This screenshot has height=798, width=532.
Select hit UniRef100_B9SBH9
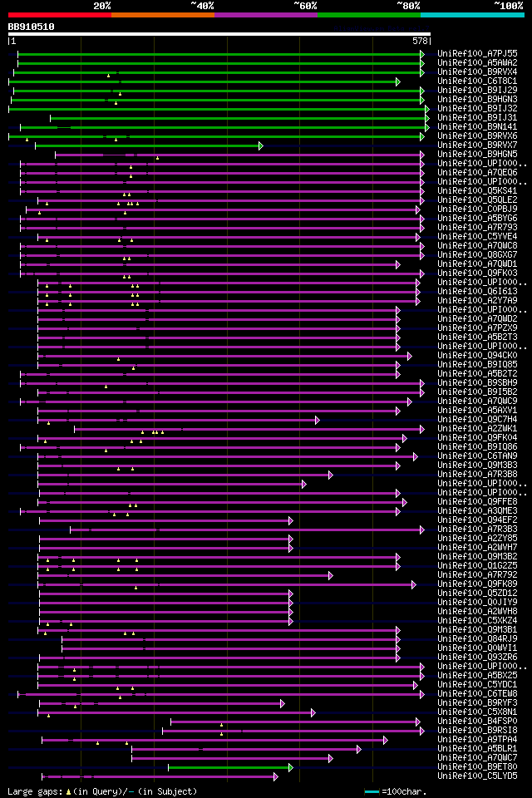click(477, 383)
